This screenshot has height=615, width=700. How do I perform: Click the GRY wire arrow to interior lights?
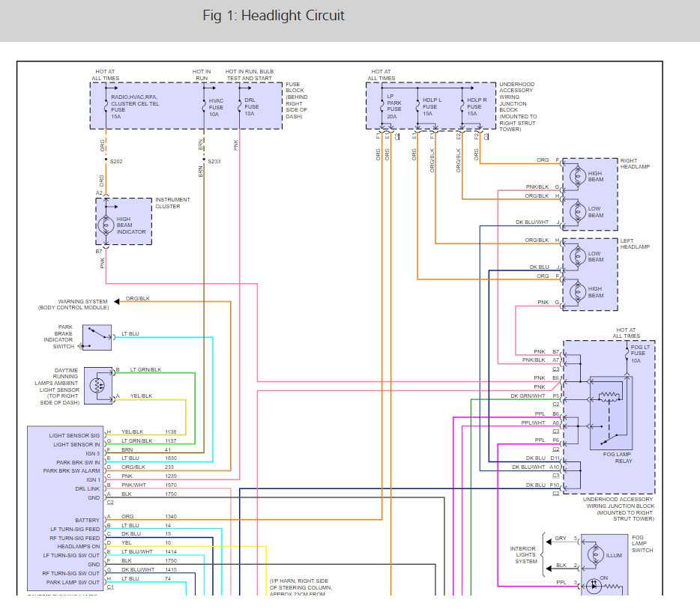549,542
